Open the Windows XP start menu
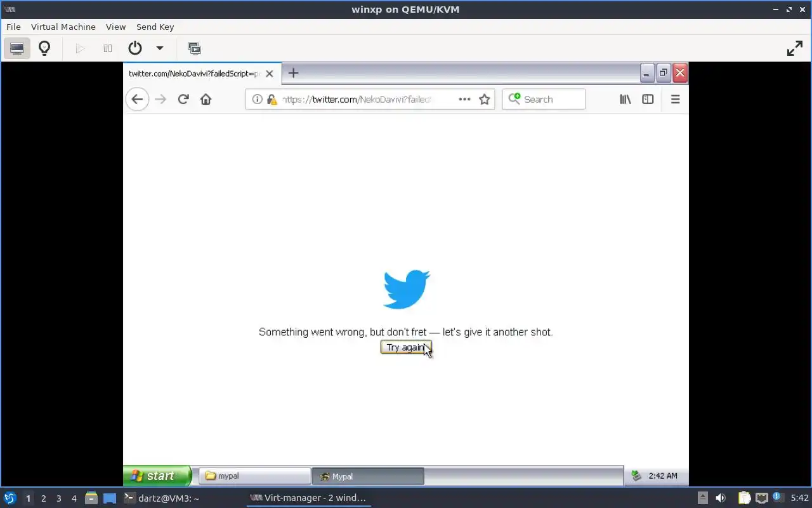 157,476
